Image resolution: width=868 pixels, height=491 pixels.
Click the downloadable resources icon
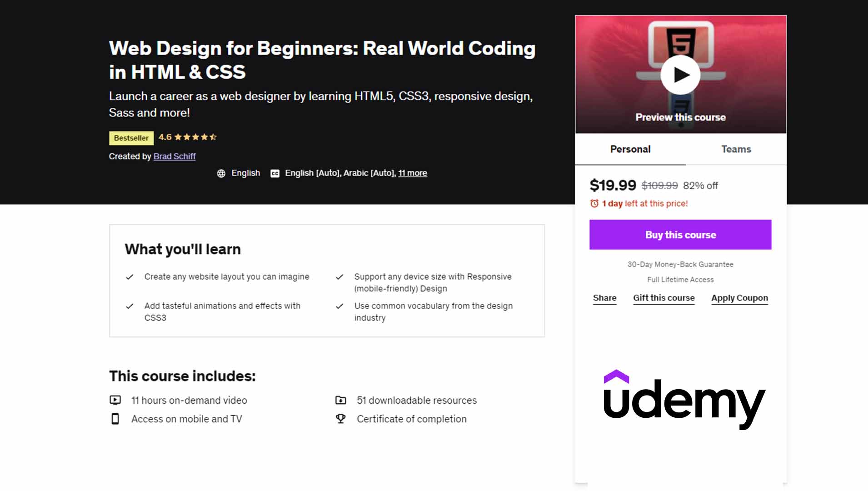pos(341,400)
